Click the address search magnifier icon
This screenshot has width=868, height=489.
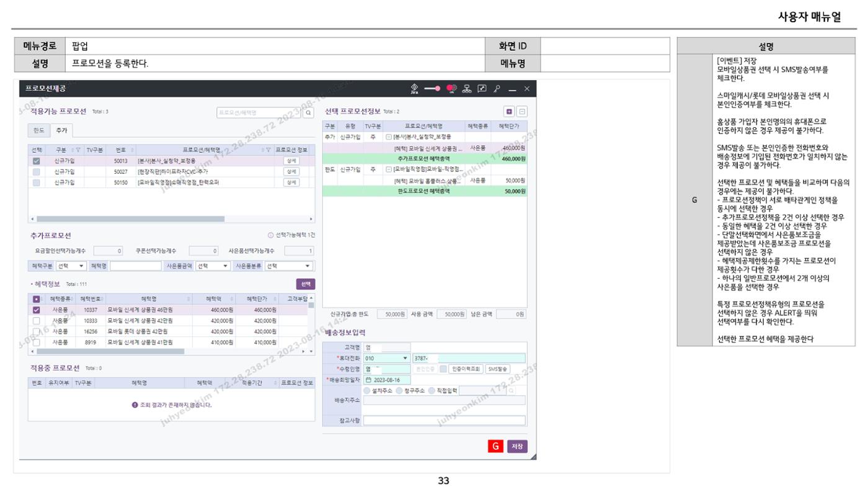coord(511,390)
